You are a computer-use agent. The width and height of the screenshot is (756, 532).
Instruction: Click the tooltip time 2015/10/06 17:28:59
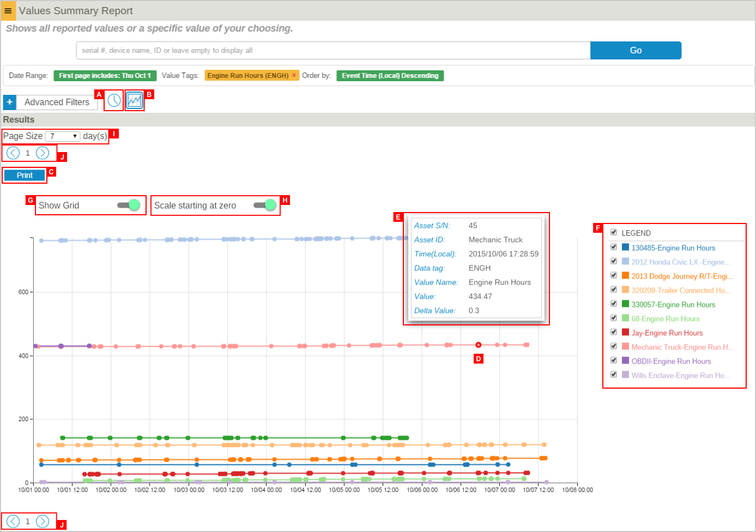click(504, 254)
